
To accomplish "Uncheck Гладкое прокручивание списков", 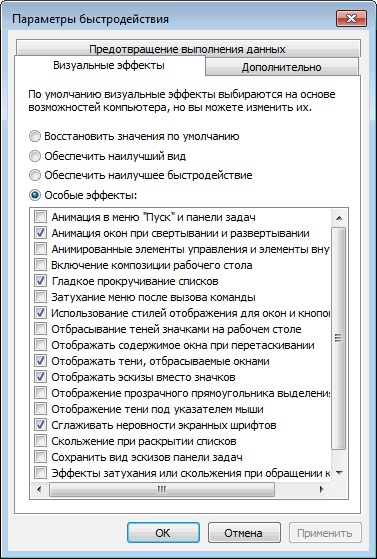I will (x=40, y=281).
